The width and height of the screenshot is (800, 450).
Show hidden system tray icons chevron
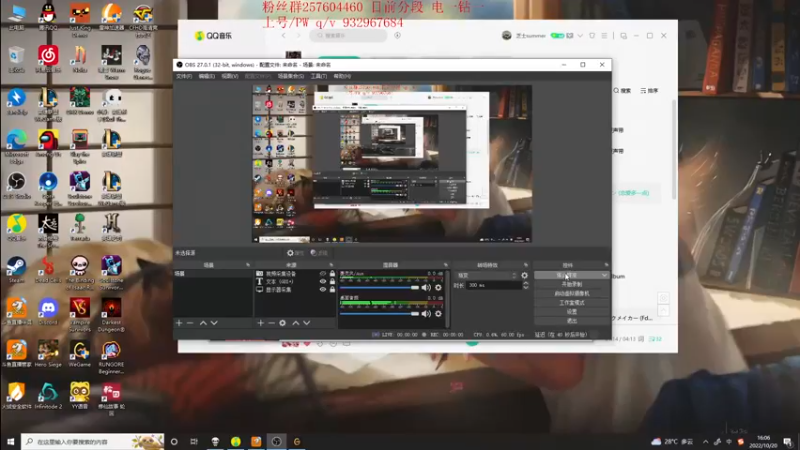706,442
